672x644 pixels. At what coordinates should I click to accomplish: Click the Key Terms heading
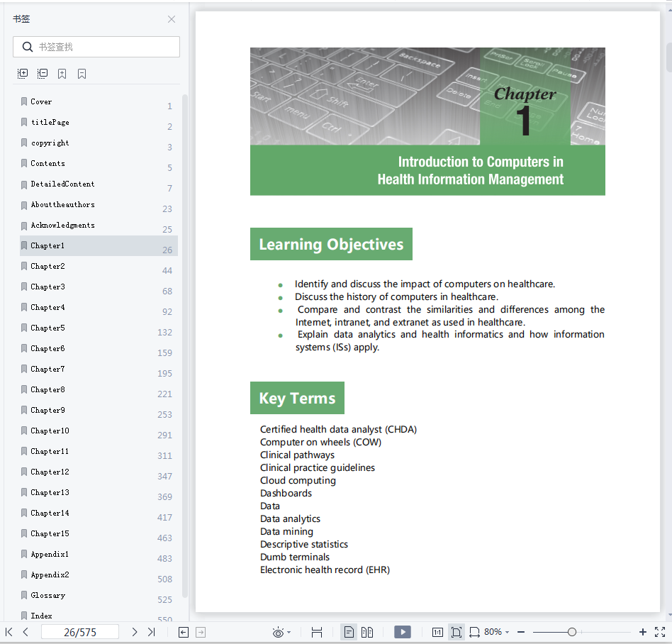(298, 398)
